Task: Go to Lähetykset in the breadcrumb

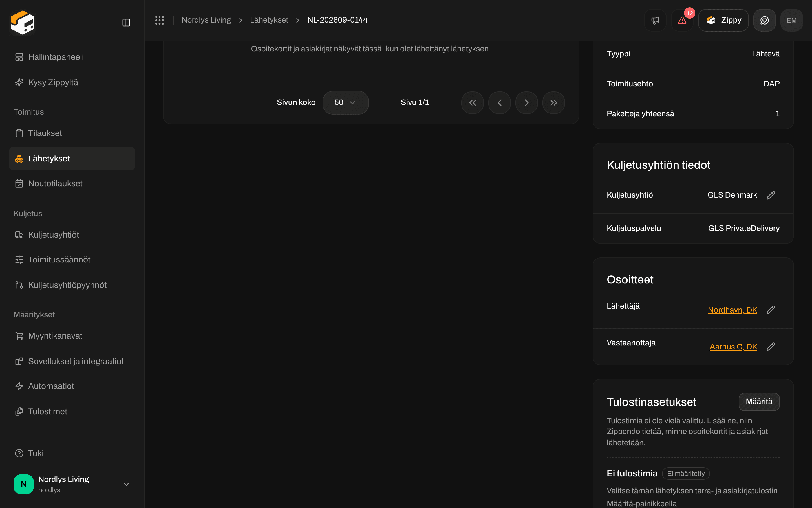Action: (x=269, y=20)
